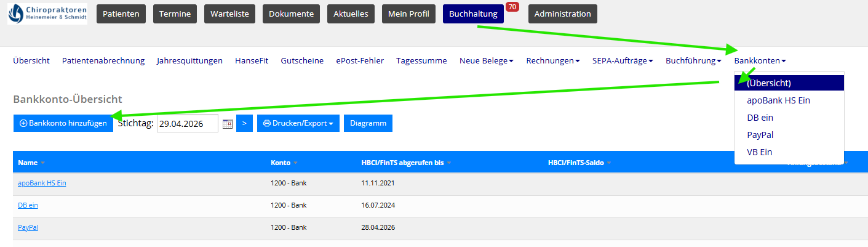Viewport: 868px width, 247px height.
Task: Click Bankkonto hinzufügen button
Action: tap(63, 123)
